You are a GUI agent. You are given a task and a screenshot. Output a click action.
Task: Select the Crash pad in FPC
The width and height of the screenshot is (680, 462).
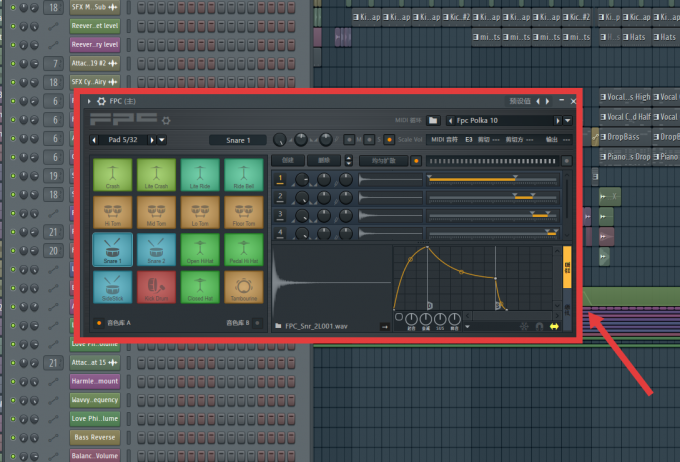(112, 174)
